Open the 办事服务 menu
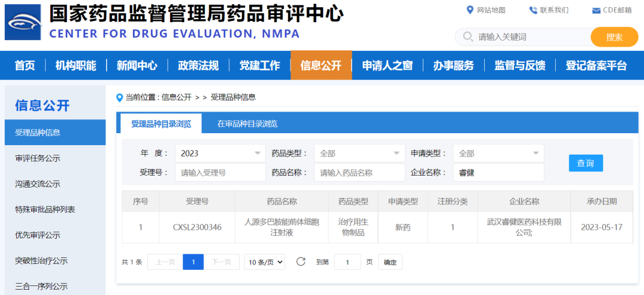The width and height of the screenshot is (644, 295). point(453,66)
